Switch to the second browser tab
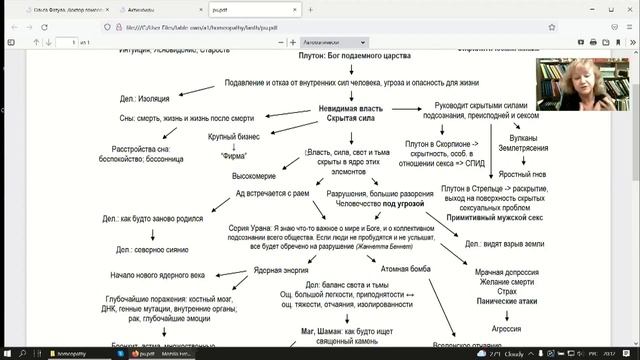 coord(161,10)
